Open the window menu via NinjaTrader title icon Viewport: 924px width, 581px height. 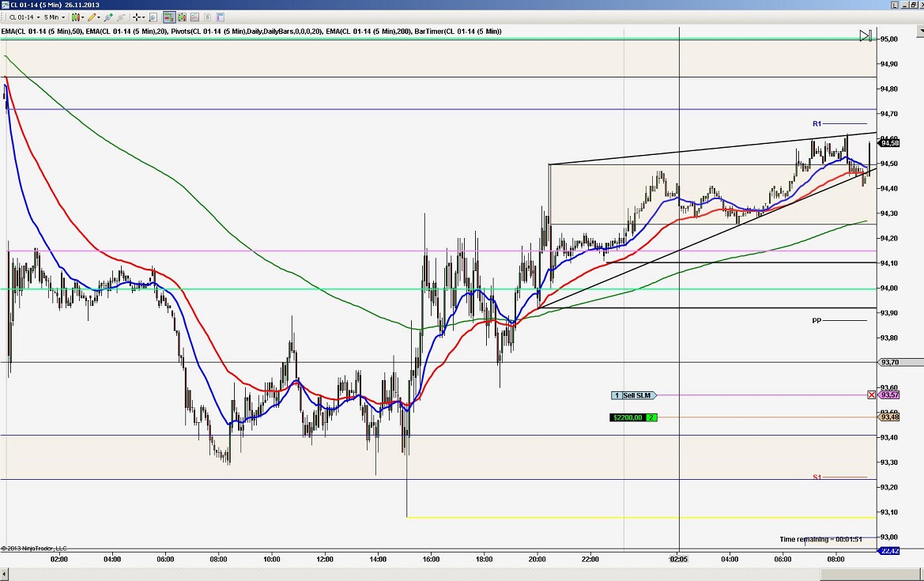(x=6, y=4)
